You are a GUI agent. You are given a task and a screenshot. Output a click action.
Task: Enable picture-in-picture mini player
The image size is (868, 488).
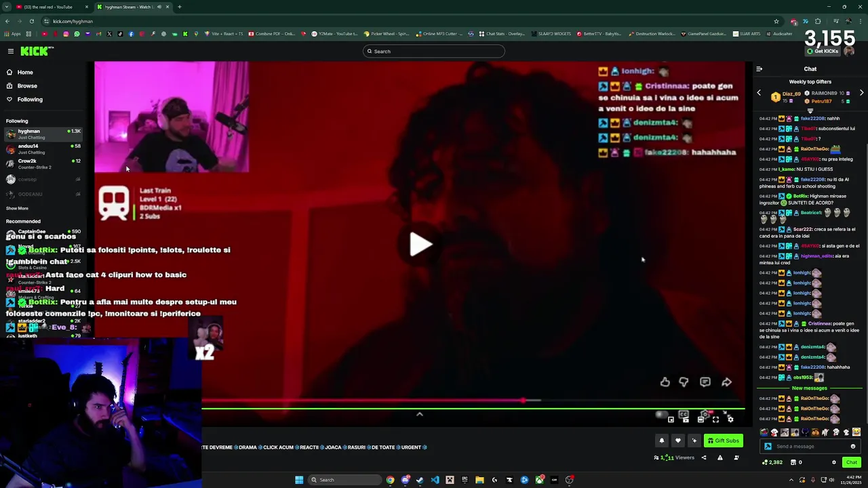[x=671, y=420]
